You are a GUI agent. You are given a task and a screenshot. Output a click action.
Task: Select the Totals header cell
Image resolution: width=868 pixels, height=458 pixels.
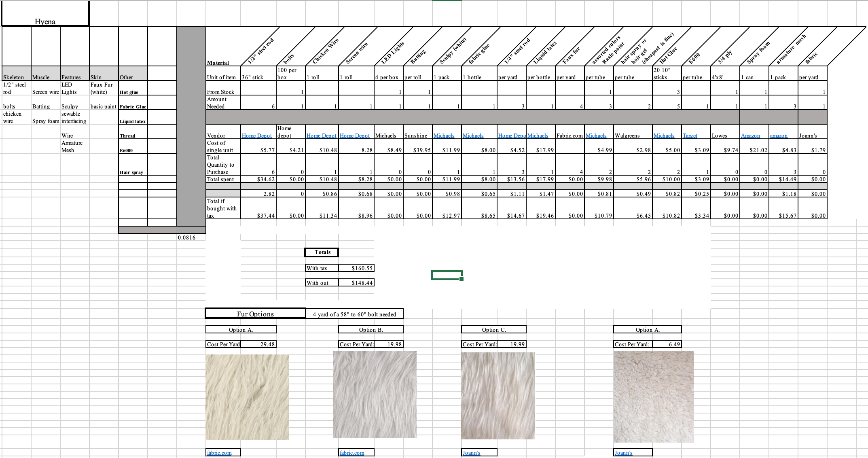point(322,252)
